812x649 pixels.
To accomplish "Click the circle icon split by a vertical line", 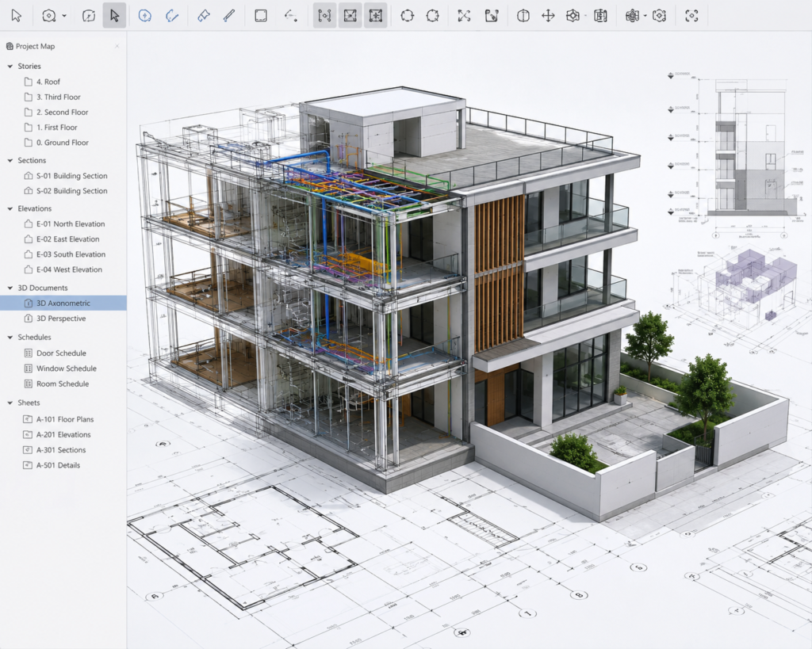I will (523, 16).
